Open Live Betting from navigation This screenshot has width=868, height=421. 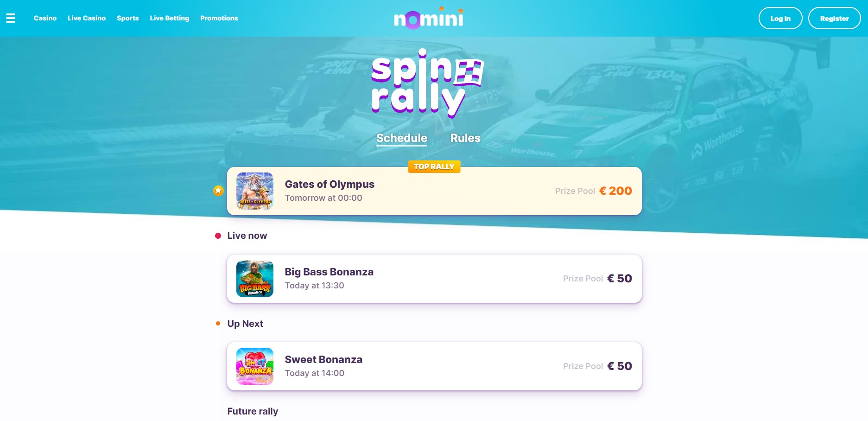(x=170, y=18)
